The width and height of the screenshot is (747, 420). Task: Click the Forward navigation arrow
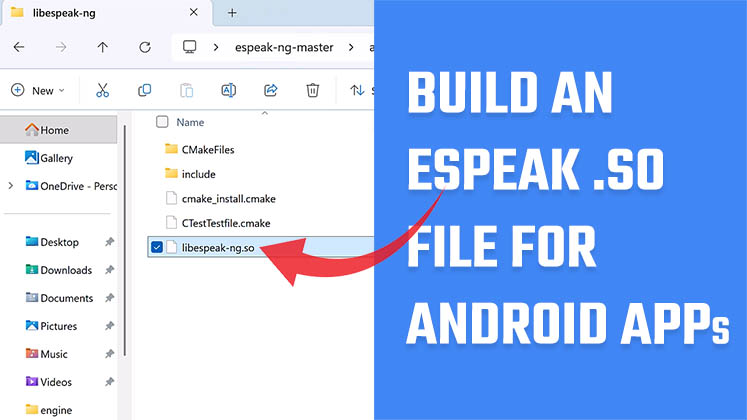(x=61, y=47)
